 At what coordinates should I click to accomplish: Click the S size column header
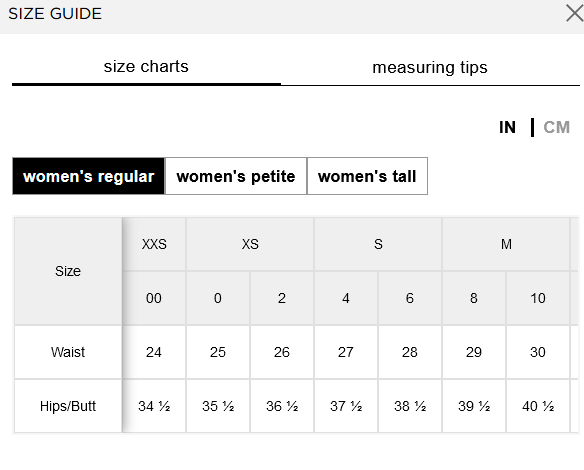tap(378, 244)
